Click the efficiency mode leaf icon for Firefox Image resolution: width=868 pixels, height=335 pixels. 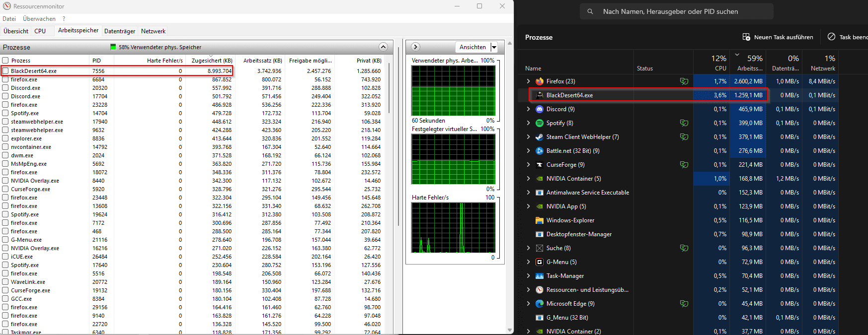pyautogui.click(x=684, y=81)
